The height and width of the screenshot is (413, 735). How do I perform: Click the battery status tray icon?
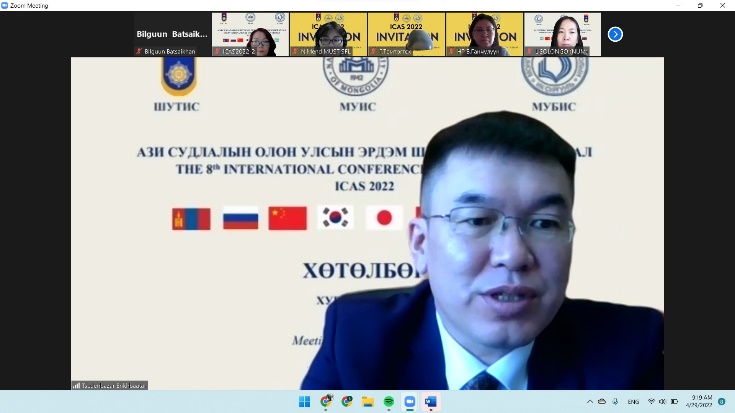click(674, 402)
